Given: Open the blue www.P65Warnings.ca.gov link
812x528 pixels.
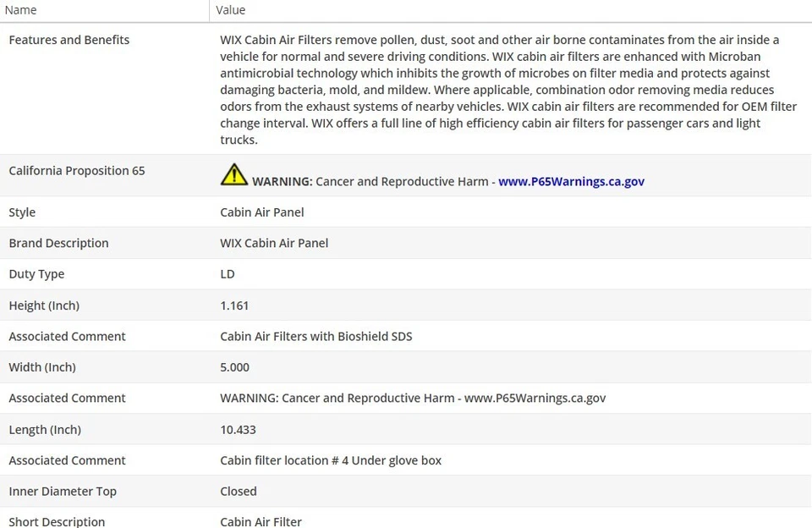Looking at the screenshot, I should [571, 181].
